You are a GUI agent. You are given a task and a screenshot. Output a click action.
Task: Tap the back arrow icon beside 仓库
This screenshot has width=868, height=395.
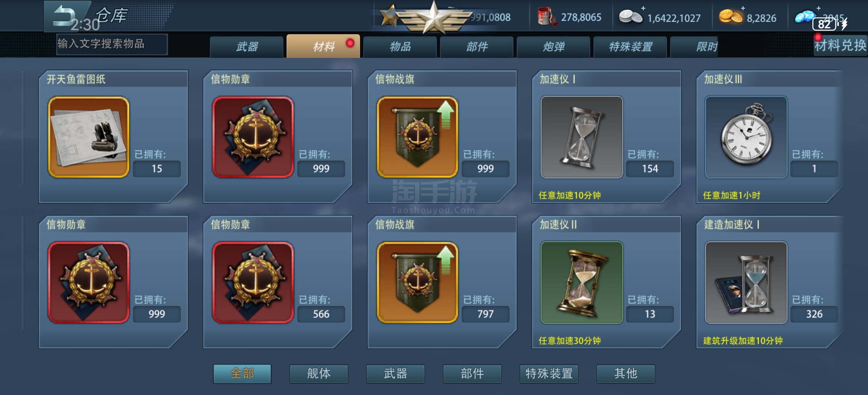click(64, 15)
